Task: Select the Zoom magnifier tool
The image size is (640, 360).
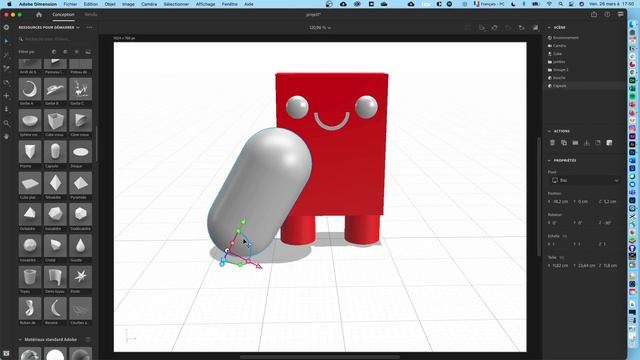Action: [x=6, y=123]
